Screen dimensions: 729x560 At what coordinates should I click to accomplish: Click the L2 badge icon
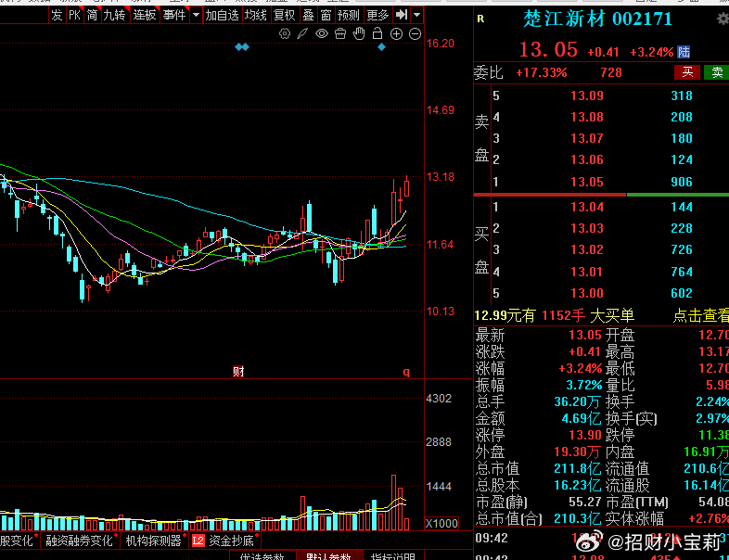tap(198, 541)
